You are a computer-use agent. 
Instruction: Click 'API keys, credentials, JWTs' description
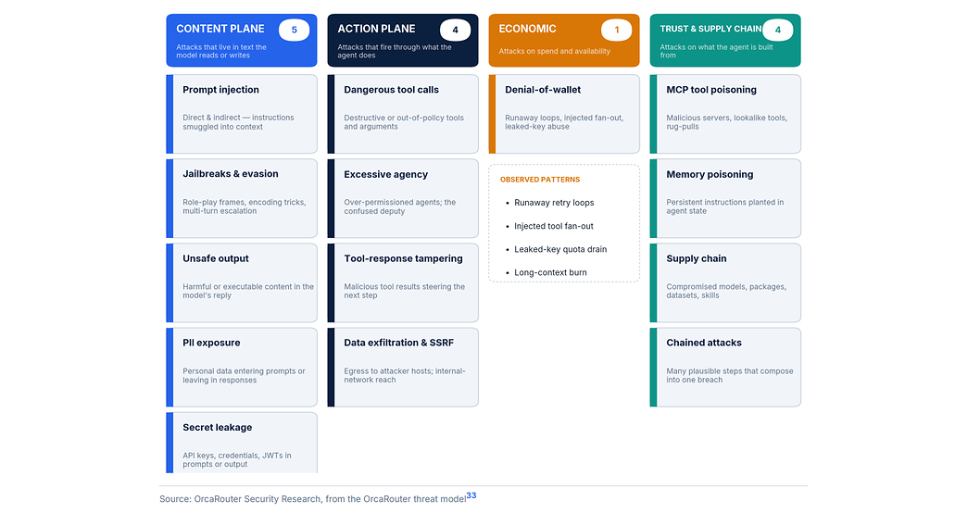237,460
